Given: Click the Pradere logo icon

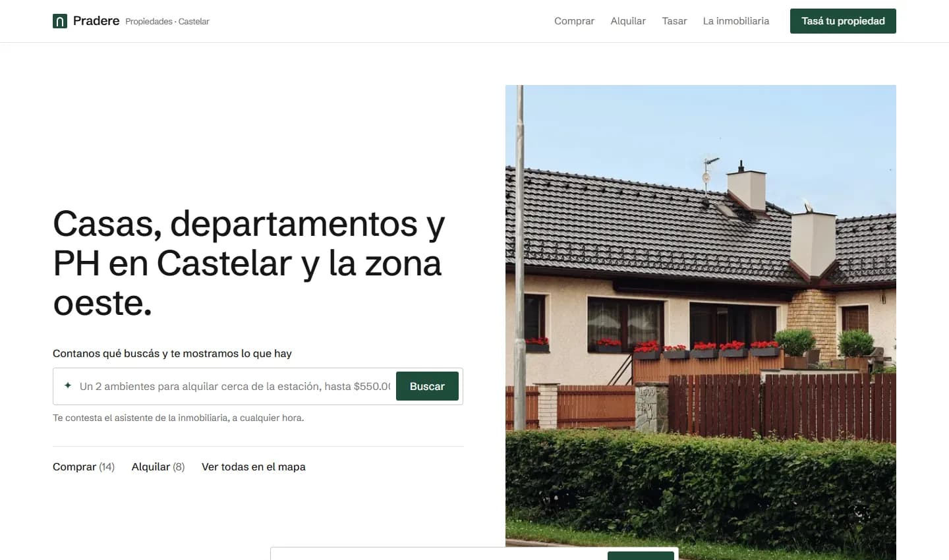Looking at the screenshot, I should pyautogui.click(x=60, y=21).
